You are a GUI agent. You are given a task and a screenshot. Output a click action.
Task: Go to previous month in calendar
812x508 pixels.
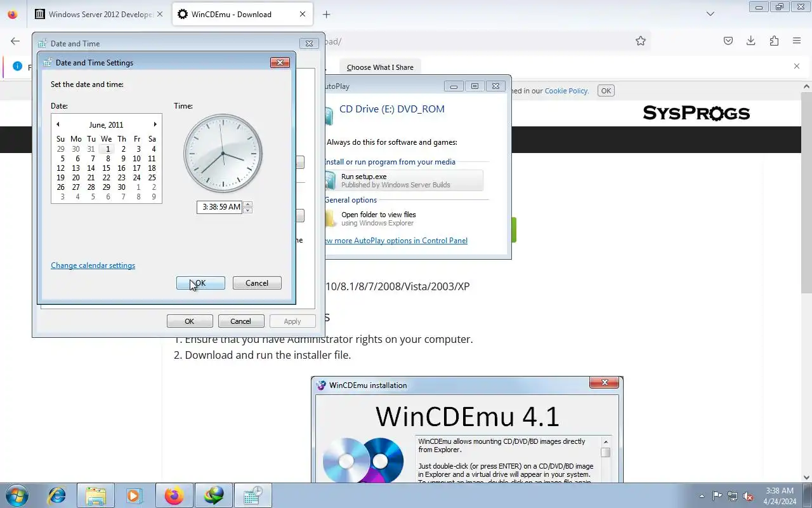[58, 124]
